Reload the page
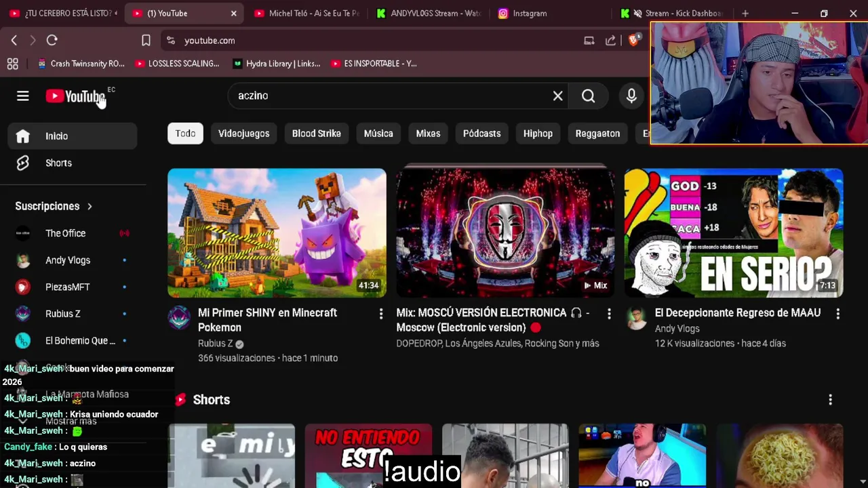868x488 pixels. click(x=52, y=41)
